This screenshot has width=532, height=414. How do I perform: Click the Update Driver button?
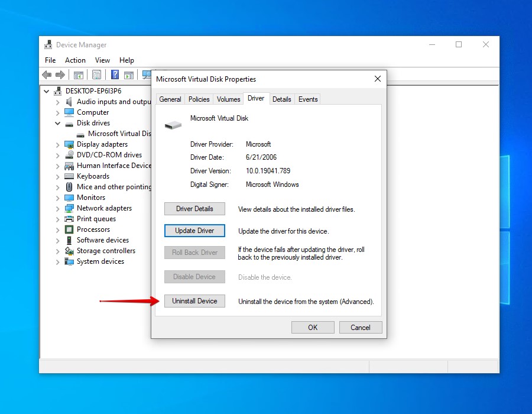[x=194, y=231]
